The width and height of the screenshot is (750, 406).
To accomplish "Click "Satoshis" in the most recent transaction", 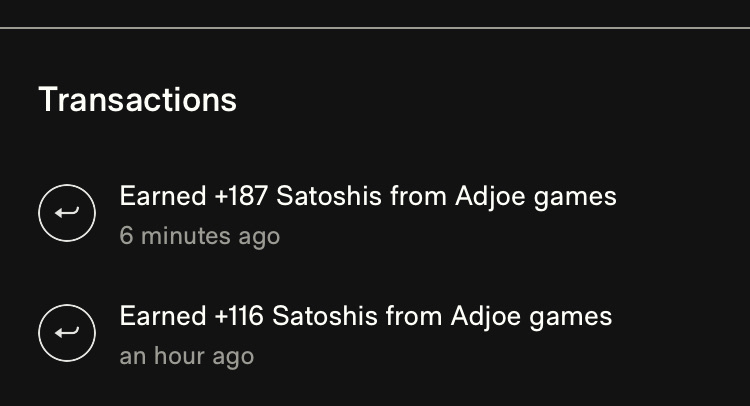I will [x=326, y=196].
